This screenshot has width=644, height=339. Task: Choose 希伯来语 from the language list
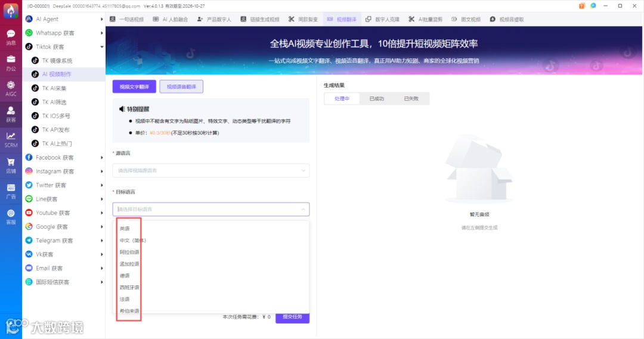coord(129,311)
